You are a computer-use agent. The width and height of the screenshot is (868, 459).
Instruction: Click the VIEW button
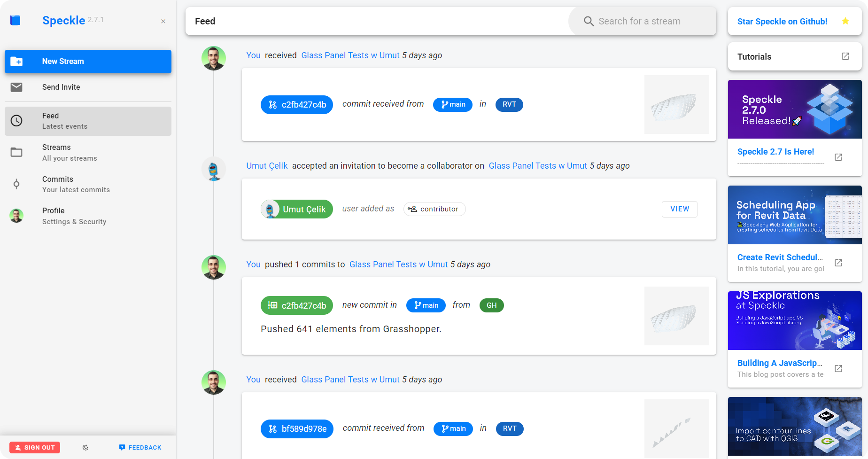[680, 209]
